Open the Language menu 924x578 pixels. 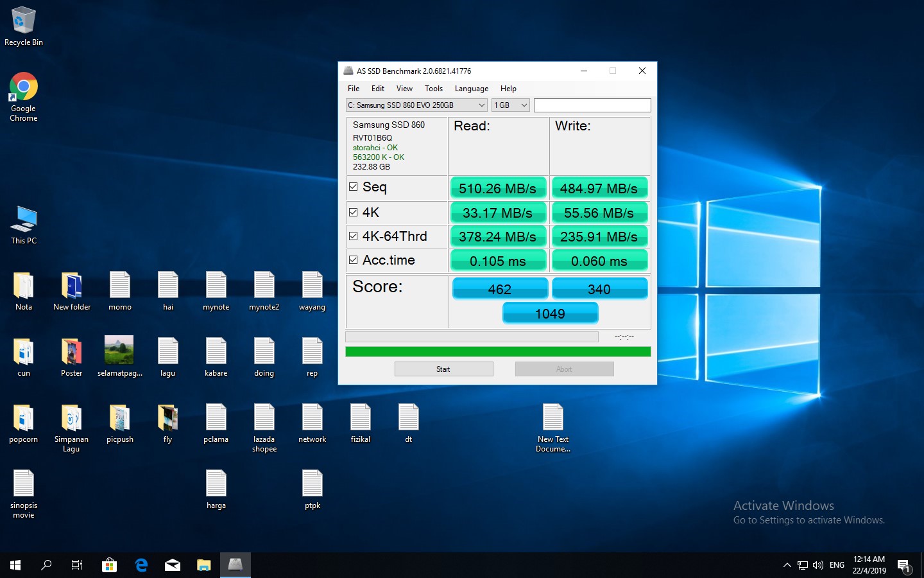[x=472, y=89]
